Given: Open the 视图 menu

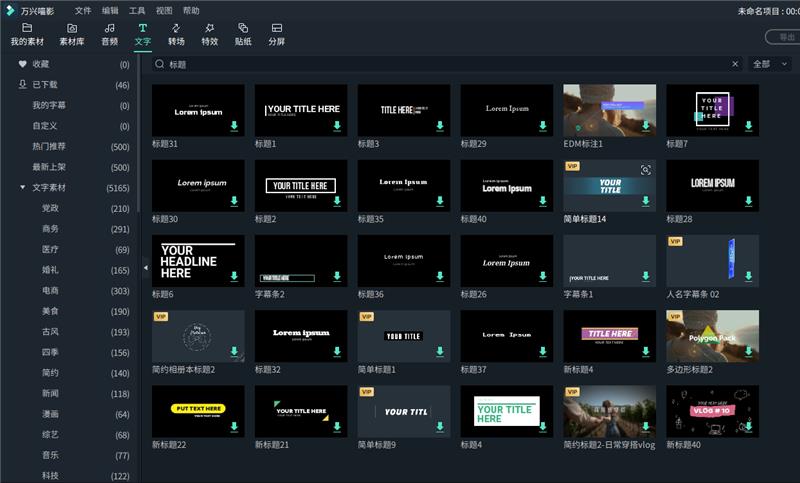Looking at the screenshot, I should click(x=164, y=11).
